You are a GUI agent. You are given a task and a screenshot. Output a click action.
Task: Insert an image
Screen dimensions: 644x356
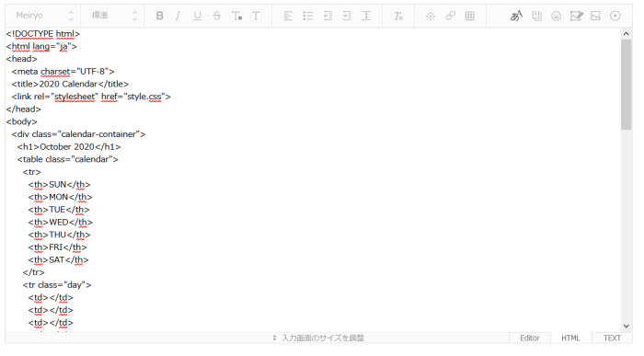click(x=595, y=16)
